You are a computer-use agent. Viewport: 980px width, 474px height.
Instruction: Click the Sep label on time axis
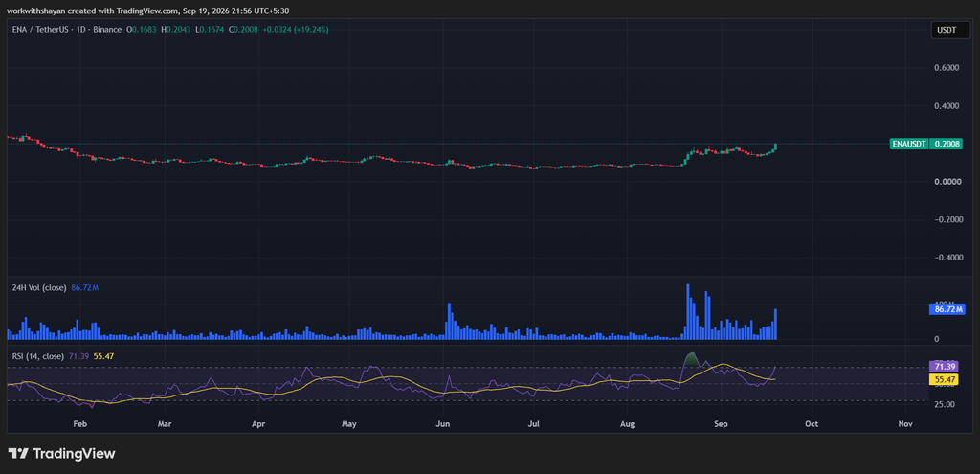(x=722, y=424)
